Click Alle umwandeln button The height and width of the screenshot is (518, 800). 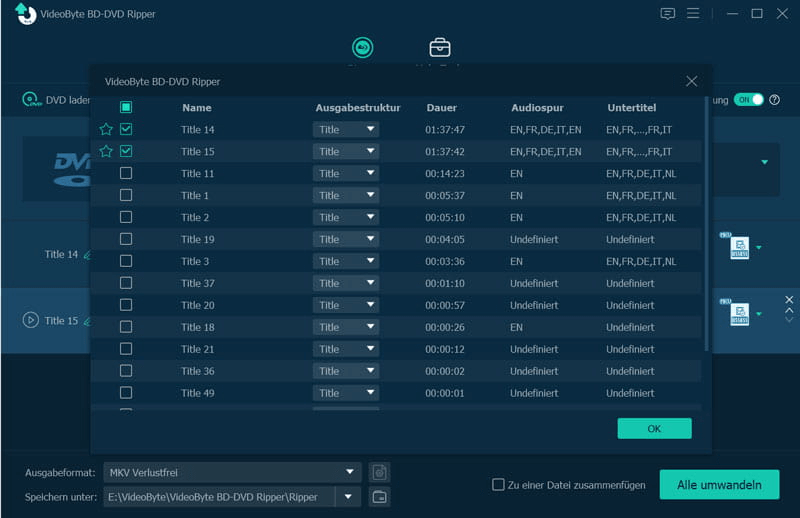coord(719,484)
